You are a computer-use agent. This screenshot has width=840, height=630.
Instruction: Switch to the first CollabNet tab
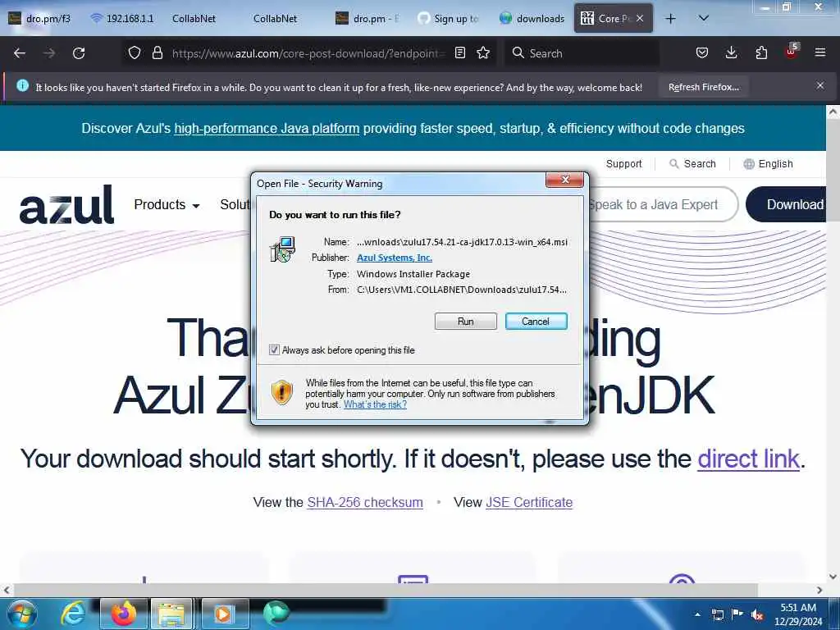coord(194,19)
